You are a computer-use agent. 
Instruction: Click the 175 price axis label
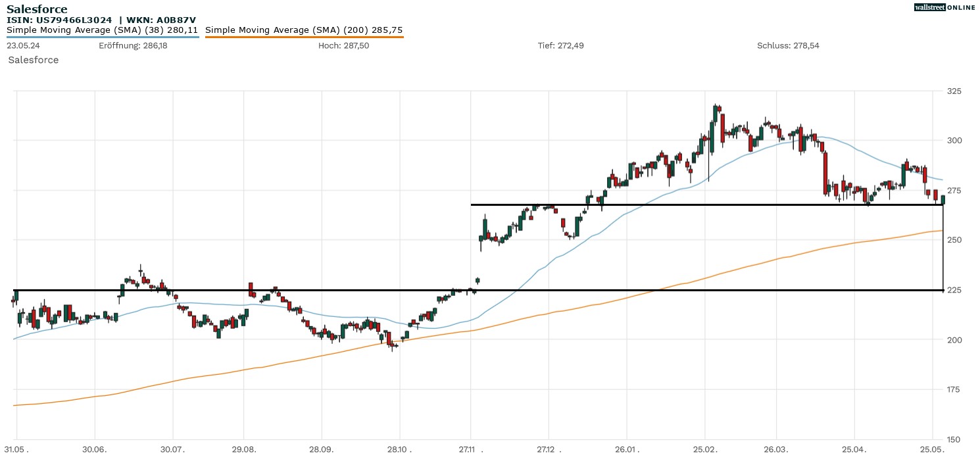[954, 390]
